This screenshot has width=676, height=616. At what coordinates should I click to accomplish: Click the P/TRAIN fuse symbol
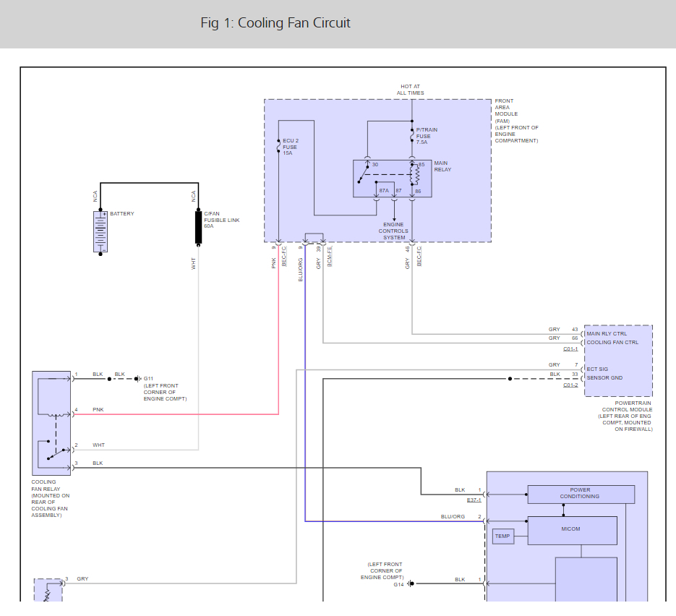click(412, 135)
